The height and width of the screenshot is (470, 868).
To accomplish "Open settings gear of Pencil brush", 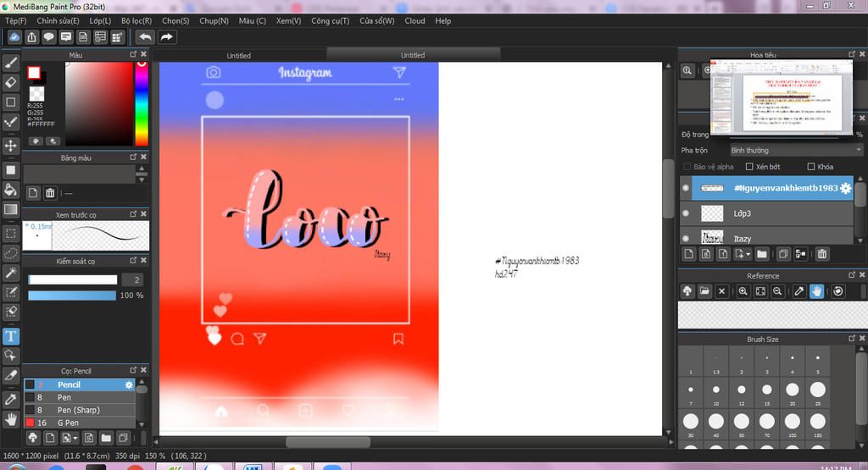I will tap(129, 384).
